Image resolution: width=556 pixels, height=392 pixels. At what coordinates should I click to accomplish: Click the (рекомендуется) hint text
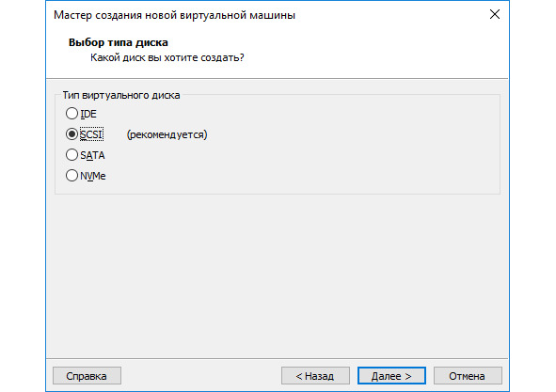point(167,134)
